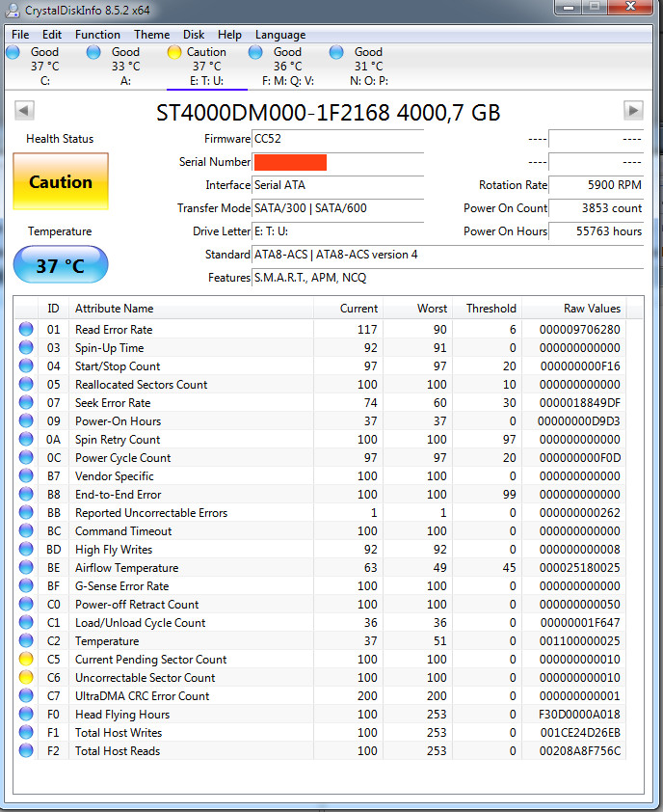Image resolution: width=663 pixels, height=812 pixels.
Task: Click status orb of Power-On Hours row
Action: point(26,421)
